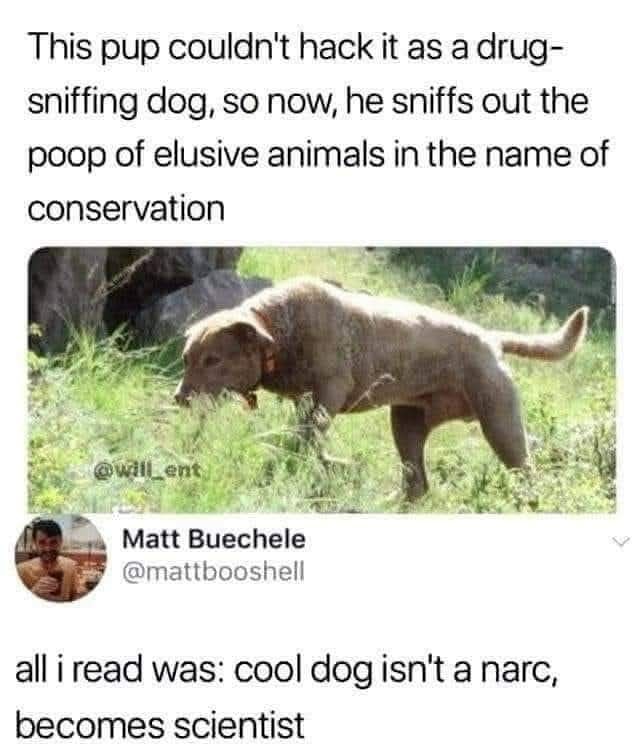This screenshot has width=640, height=753.
Task: Click the "poop of elusive animals" caption line
Action: (318, 156)
